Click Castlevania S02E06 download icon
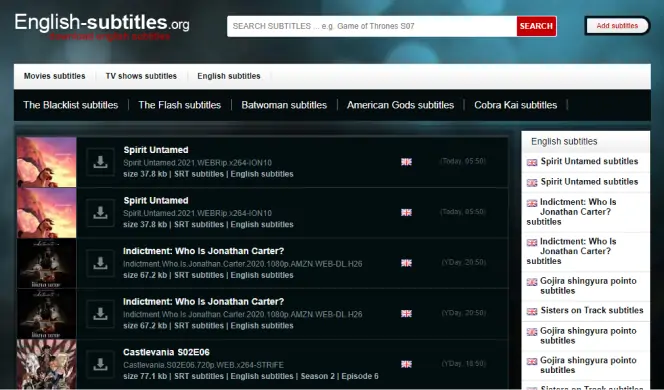Screen dimensions: 664x390 (100, 364)
